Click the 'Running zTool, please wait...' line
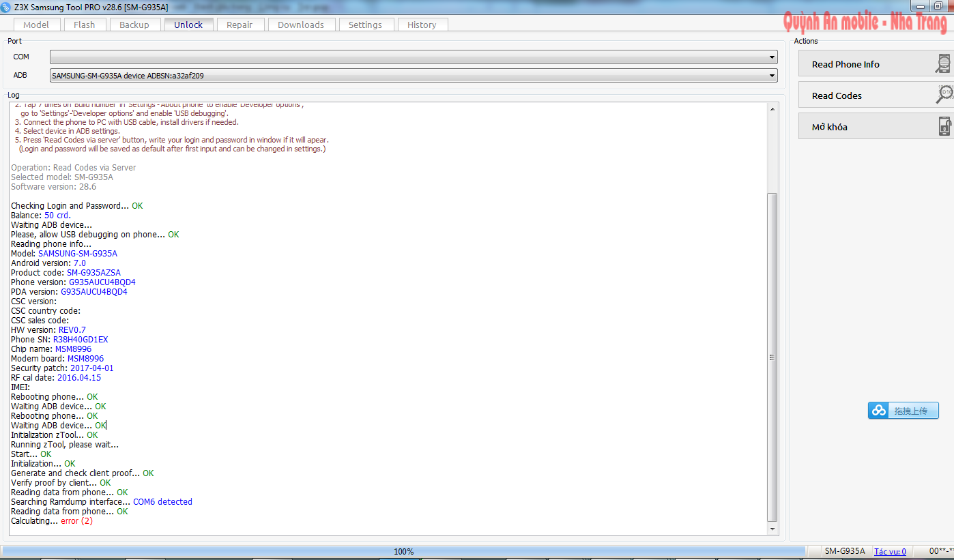954x560 pixels. (65, 445)
